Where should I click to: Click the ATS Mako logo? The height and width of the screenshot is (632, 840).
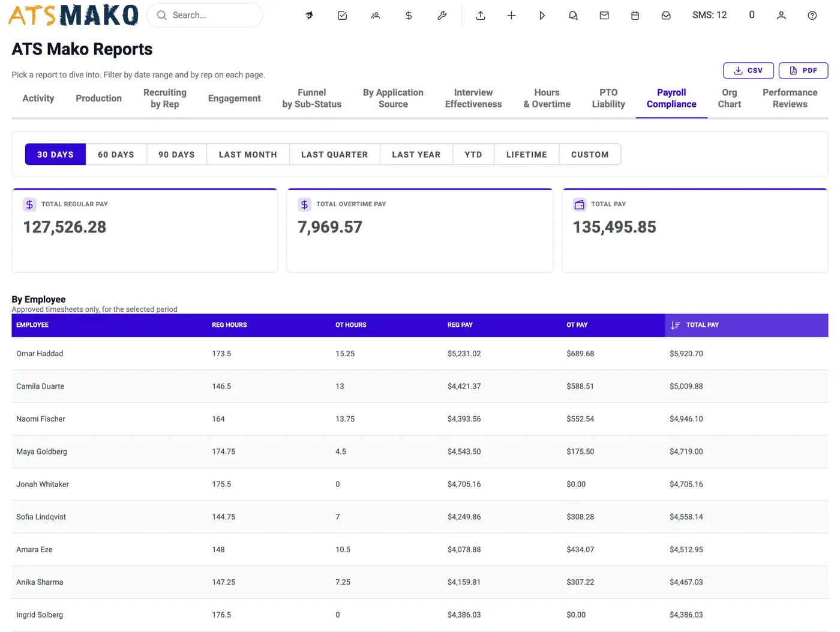73,15
